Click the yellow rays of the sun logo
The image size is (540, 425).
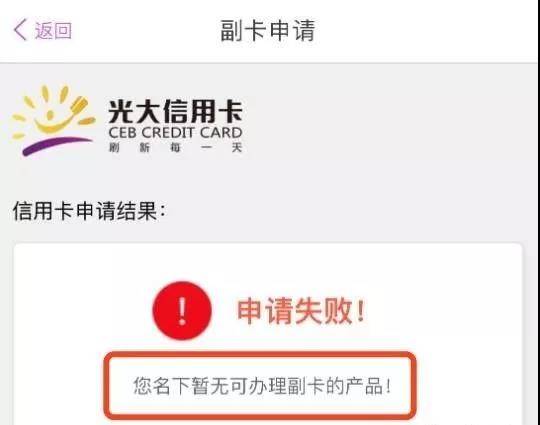tap(53, 109)
